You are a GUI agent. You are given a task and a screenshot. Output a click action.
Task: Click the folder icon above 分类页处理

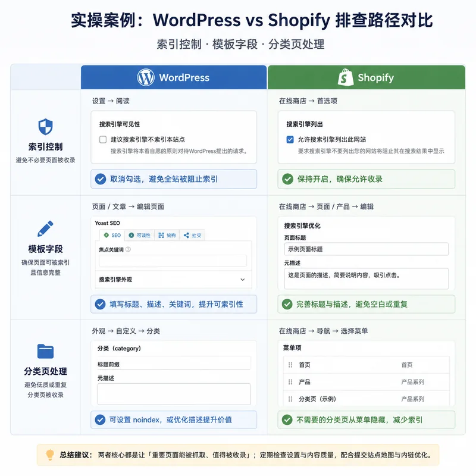coord(46,351)
